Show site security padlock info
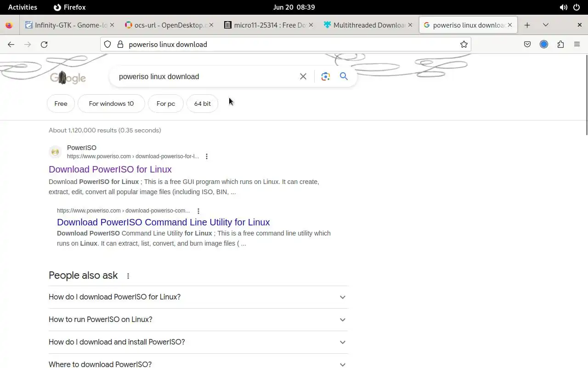 pyautogui.click(x=120, y=44)
